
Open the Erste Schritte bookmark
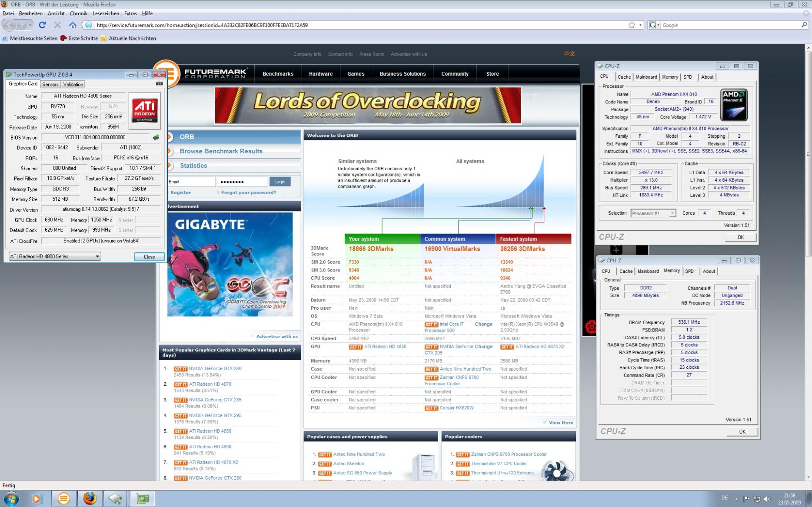point(79,38)
